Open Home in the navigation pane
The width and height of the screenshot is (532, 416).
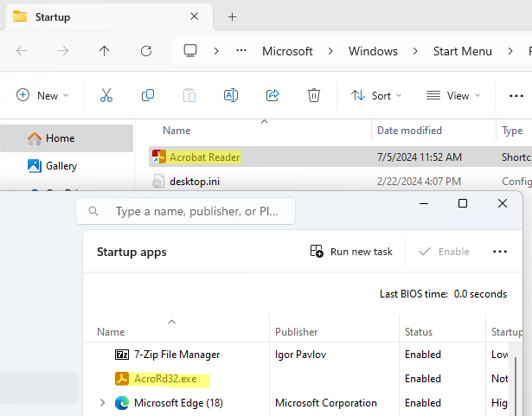60,138
